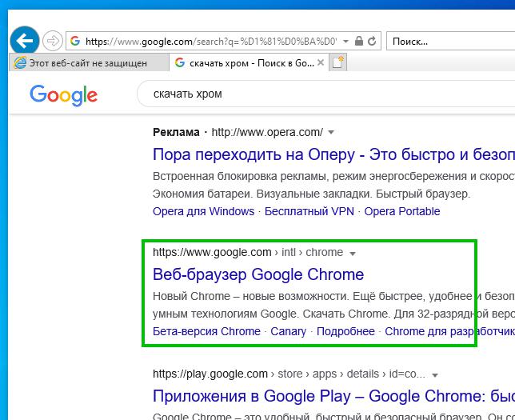Open the Подробнее sitelink

[x=345, y=331]
